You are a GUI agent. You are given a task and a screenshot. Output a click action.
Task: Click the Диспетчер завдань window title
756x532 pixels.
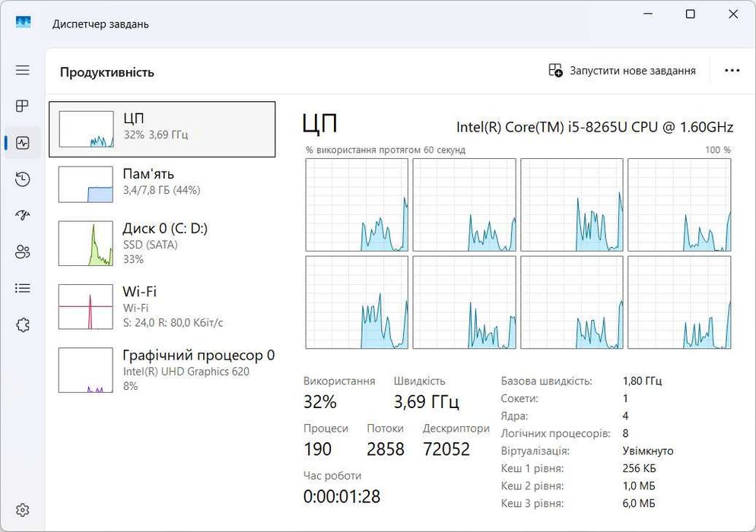click(100, 24)
